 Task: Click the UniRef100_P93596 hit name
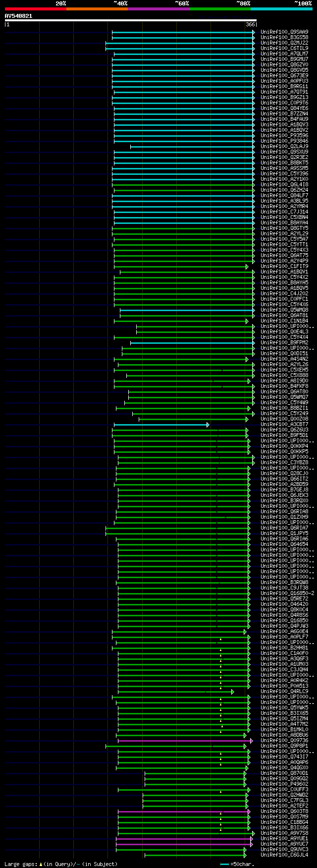click(284, 136)
